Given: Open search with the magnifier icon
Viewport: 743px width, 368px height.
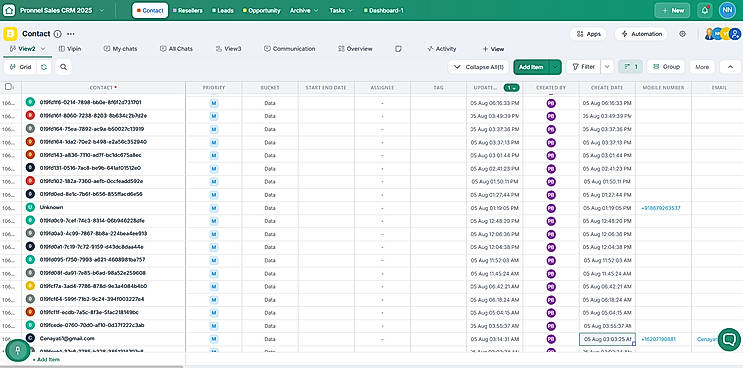Looking at the screenshot, I should coord(63,67).
